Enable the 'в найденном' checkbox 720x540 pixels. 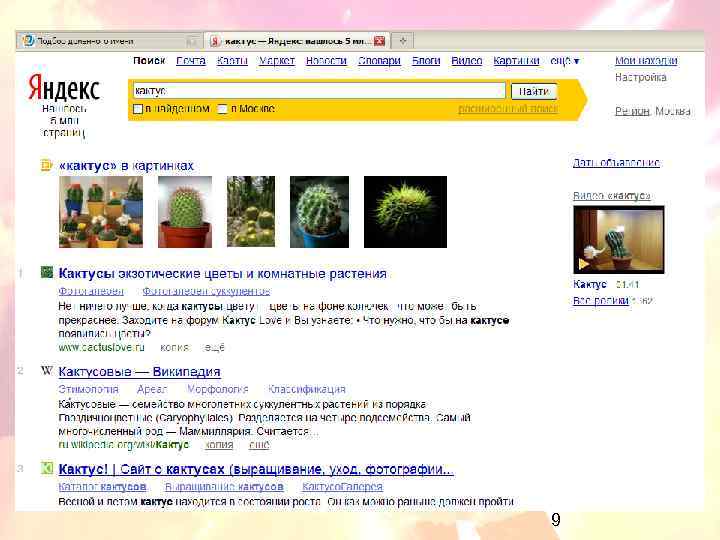(x=138, y=109)
